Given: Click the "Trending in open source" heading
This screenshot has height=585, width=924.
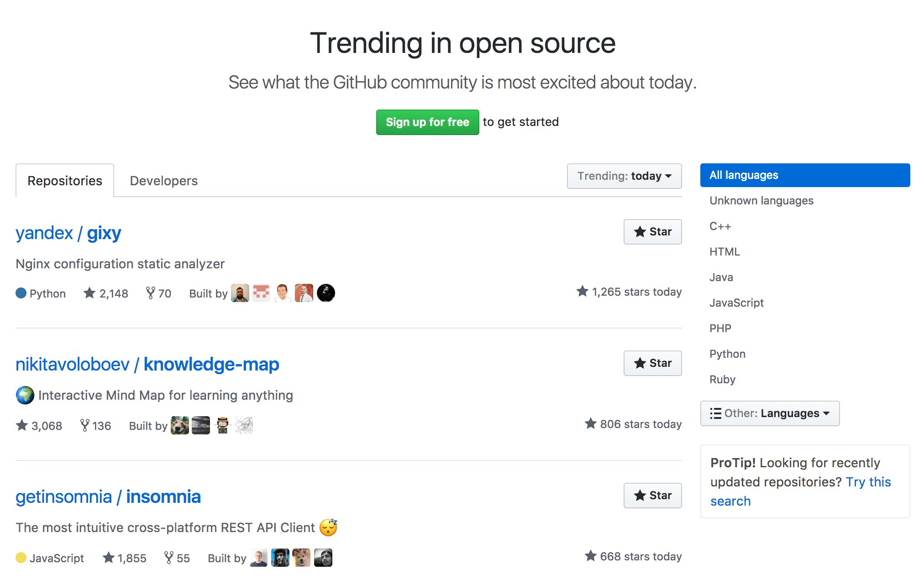Looking at the screenshot, I should (x=462, y=43).
